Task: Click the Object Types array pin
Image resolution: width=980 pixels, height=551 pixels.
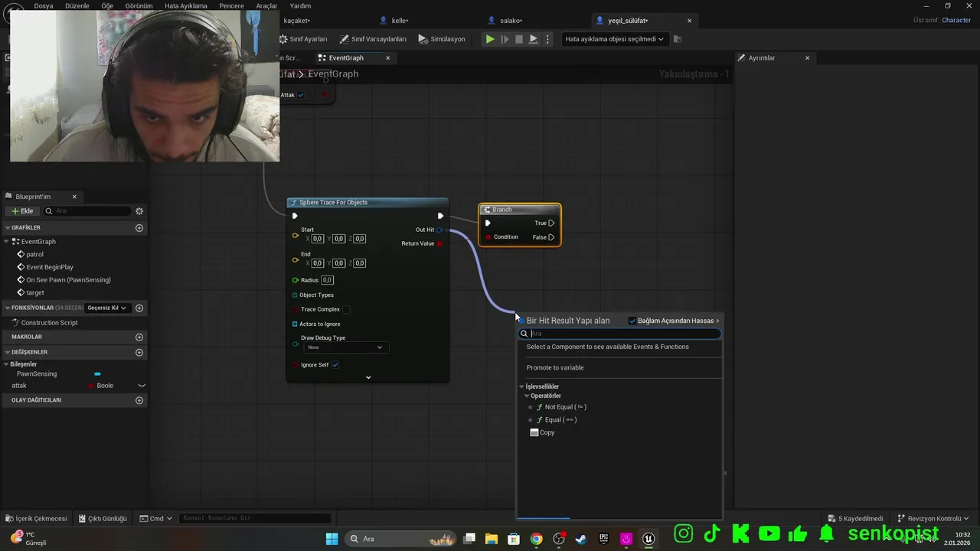Action: [x=295, y=295]
